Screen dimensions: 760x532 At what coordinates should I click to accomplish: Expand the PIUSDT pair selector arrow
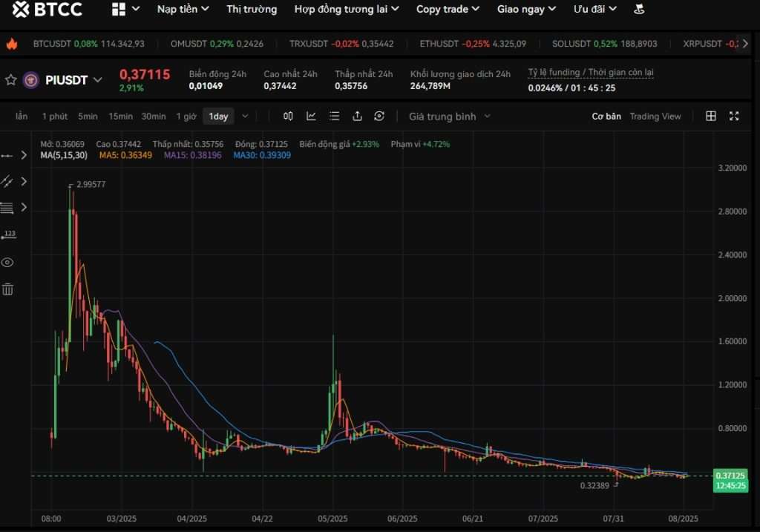tap(98, 79)
